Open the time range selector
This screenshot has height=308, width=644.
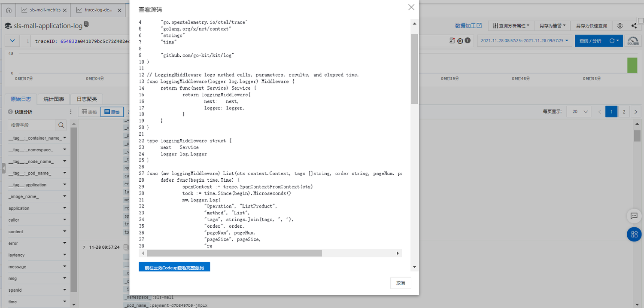tap(525, 41)
